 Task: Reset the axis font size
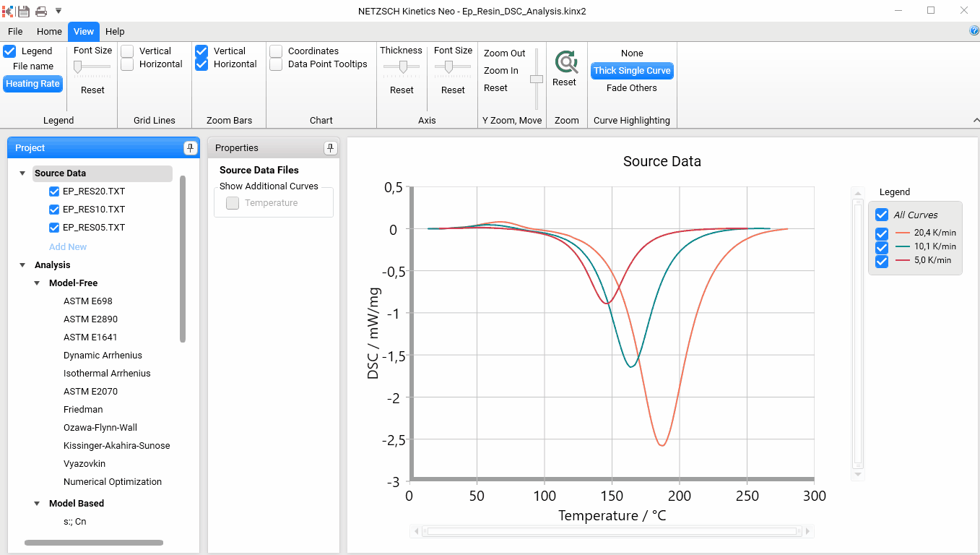click(x=453, y=90)
